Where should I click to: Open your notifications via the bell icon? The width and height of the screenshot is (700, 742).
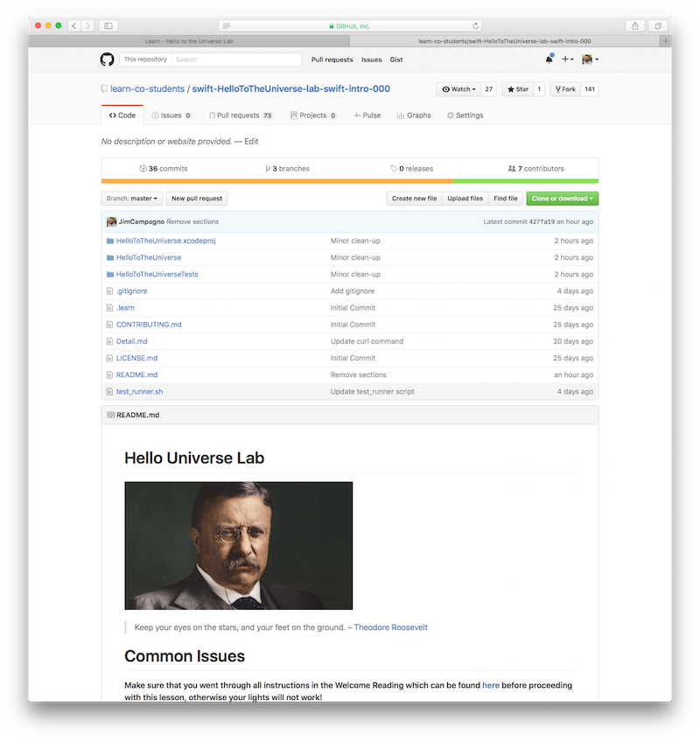(549, 59)
